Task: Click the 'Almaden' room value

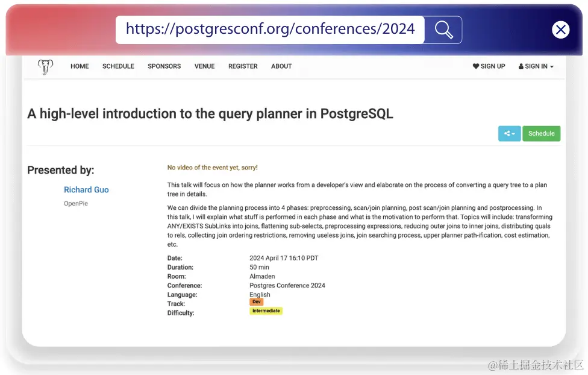Action: (262, 276)
